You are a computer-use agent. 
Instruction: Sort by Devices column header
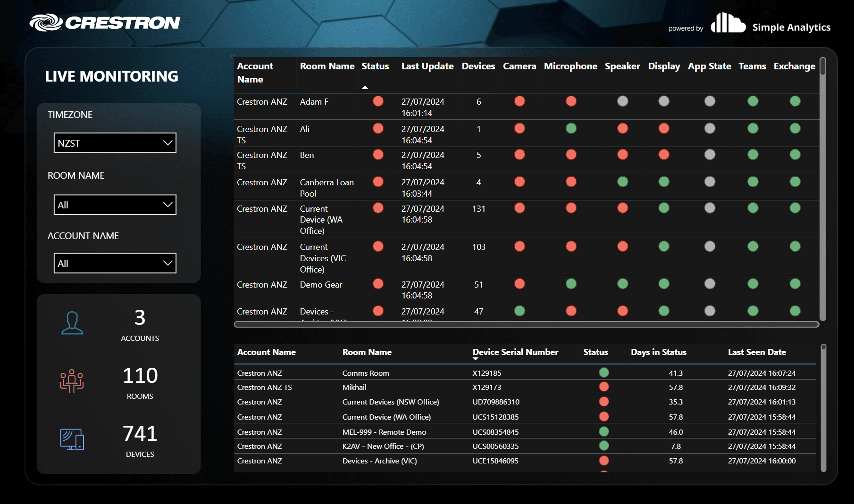(478, 66)
